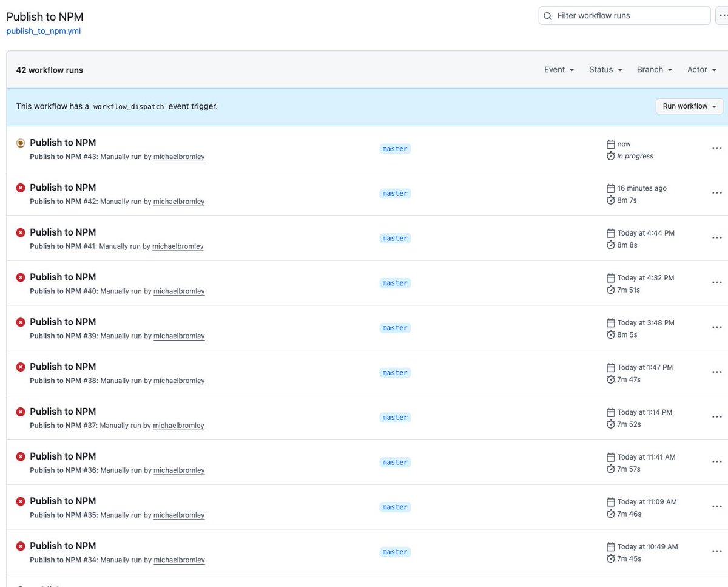The height and width of the screenshot is (587, 728).
Task: Open the Publish to NPM run #38 title
Action: (63, 367)
